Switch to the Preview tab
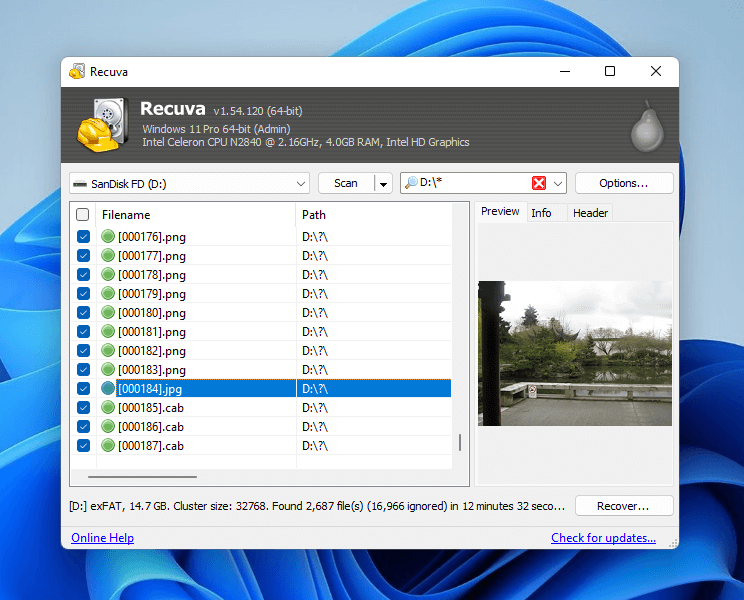The image size is (744, 600). tap(500, 212)
